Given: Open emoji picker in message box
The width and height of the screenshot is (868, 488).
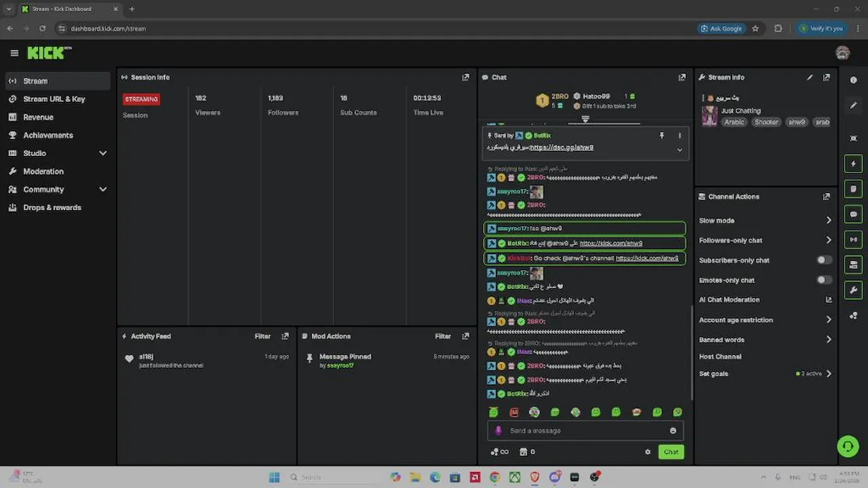Looking at the screenshot, I should 673,430.
